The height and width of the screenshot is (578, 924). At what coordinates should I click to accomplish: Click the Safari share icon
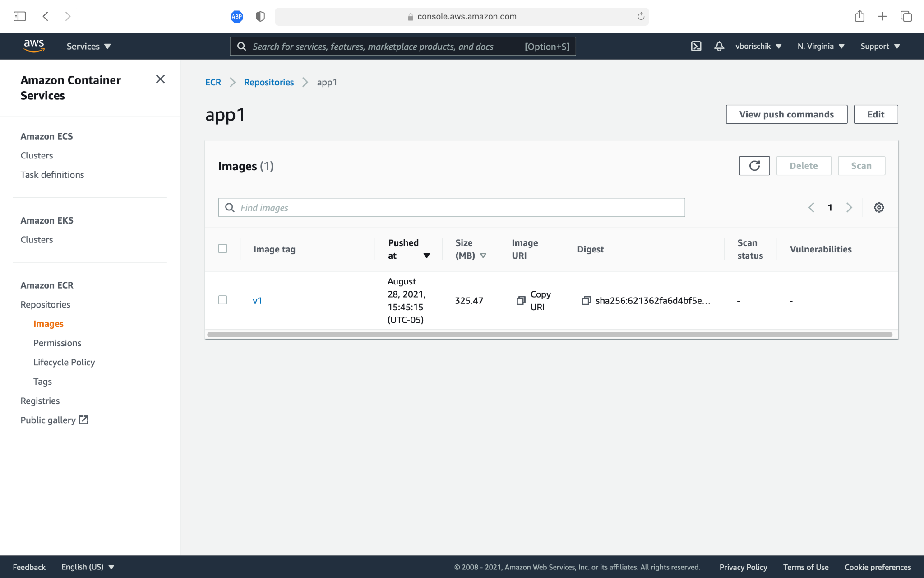859,16
